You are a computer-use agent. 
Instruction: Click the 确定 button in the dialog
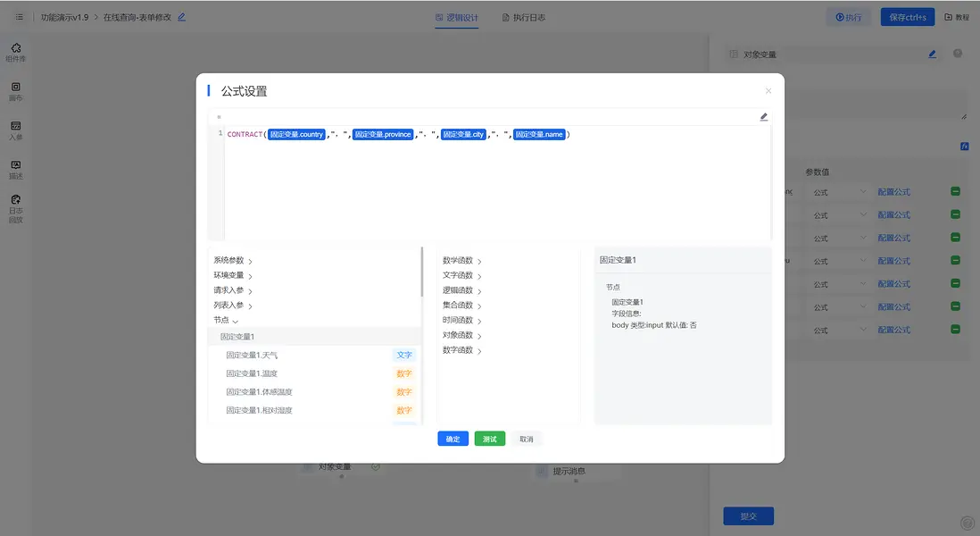(x=453, y=439)
